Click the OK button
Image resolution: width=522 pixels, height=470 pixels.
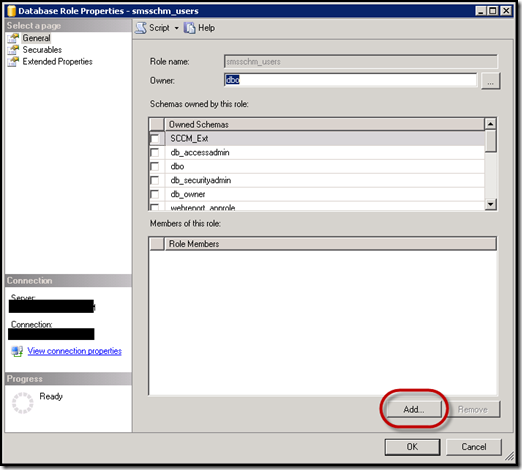click(x=412, y=447)
